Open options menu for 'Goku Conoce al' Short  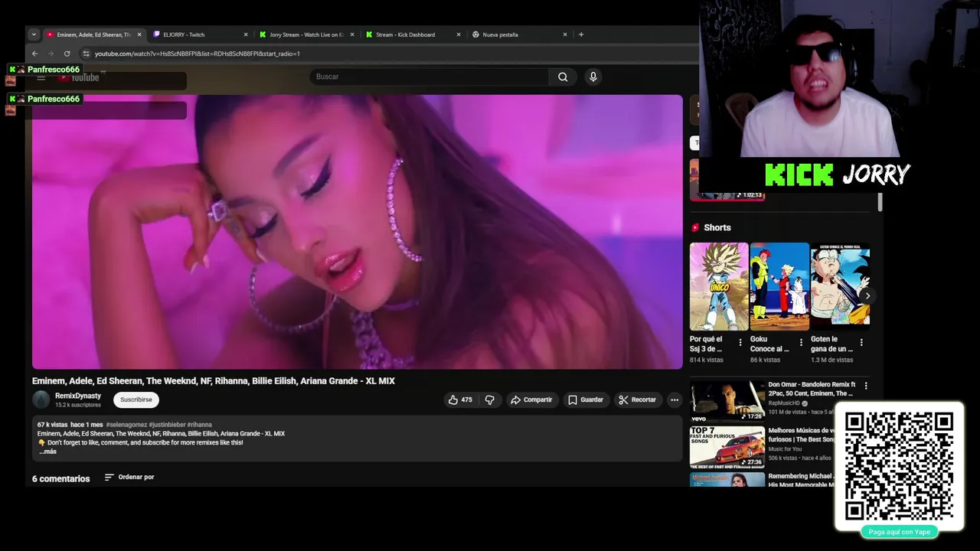pos(801,343)
